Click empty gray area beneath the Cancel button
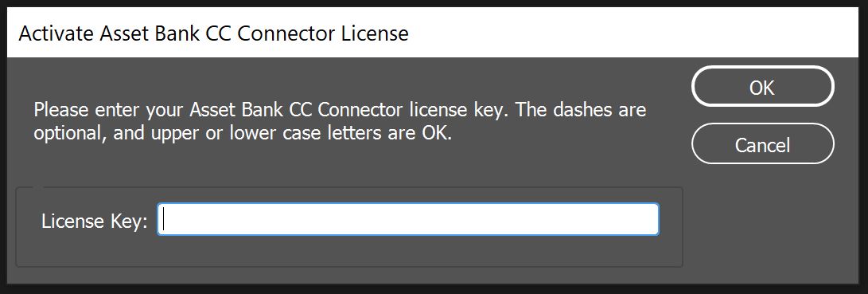The width and height of the screenshot is (868, 294). point(769,221)
